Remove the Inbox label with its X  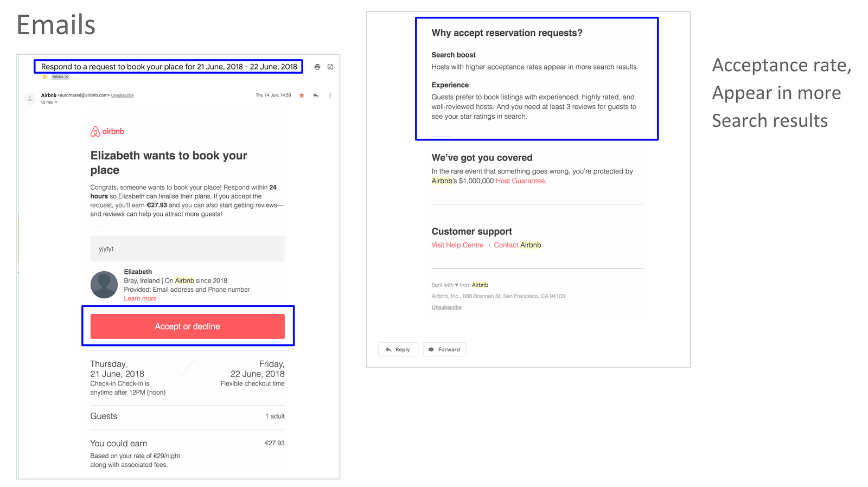[67, 77]
